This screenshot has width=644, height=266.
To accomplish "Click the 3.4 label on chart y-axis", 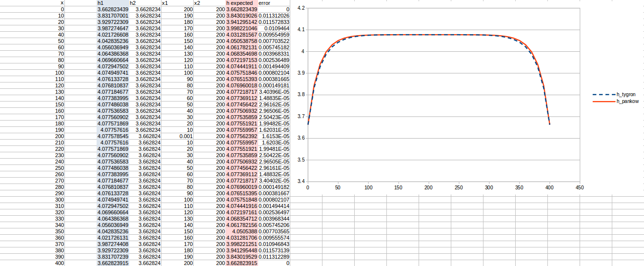I will (x=301, y=182).
